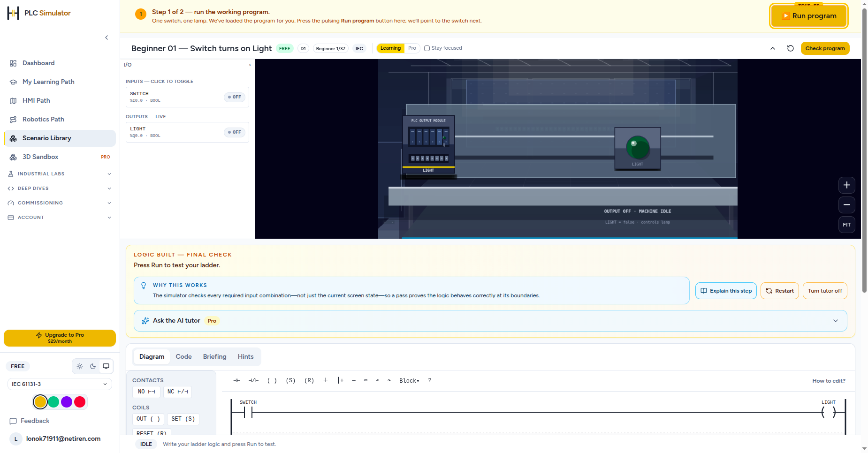The height and width of the screenshot is (453, 868).
Task: Choose the purple accent color swatch
Action: [67, 402]
